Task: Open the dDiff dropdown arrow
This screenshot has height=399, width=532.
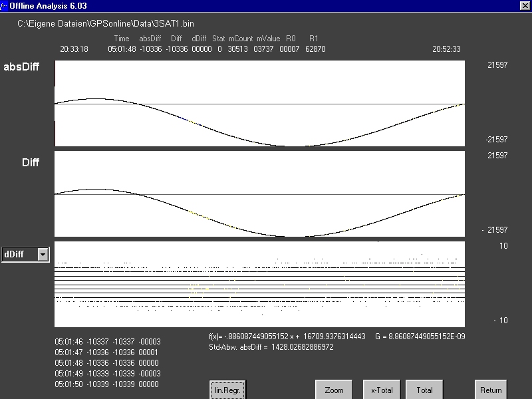Action: coord(43,254)
